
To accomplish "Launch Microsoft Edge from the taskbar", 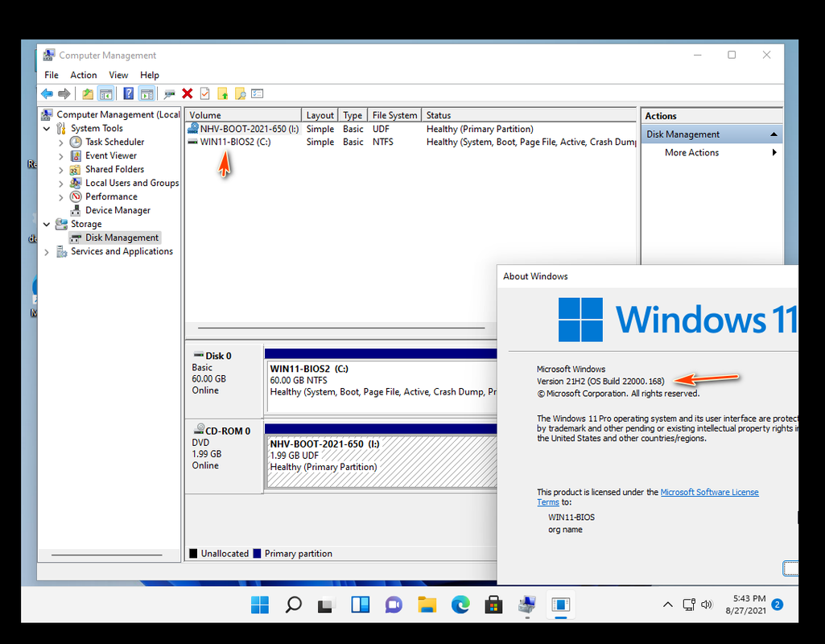I will [x=460, y=605].
